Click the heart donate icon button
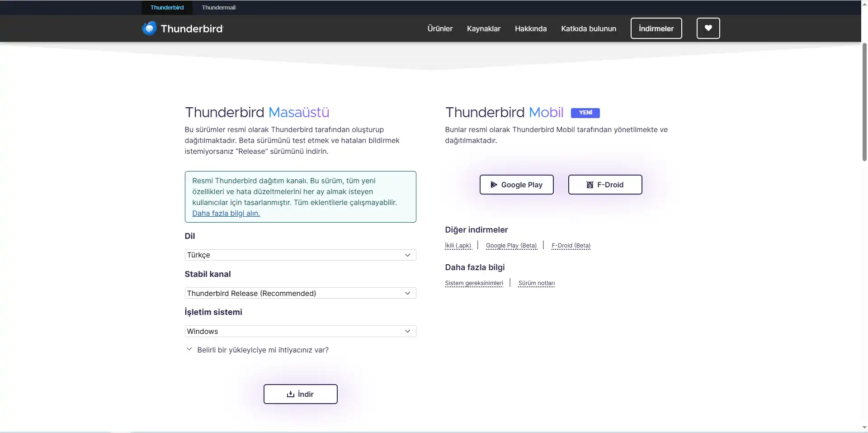 [708, 29]
